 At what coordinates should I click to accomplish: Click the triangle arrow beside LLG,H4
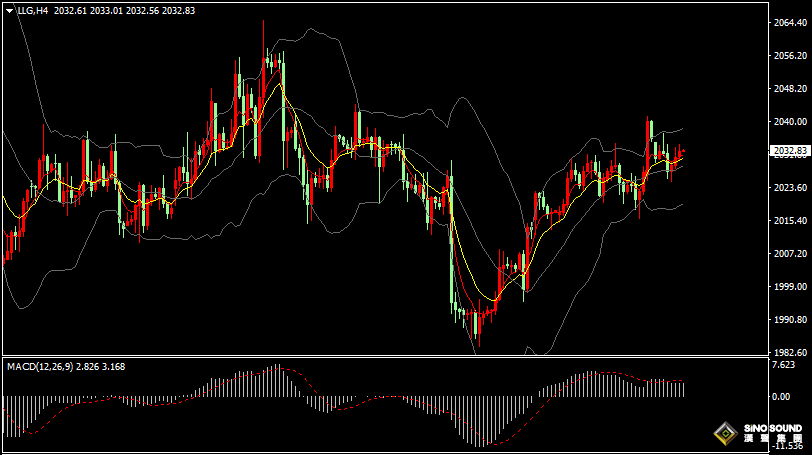(x=9, y=9)
